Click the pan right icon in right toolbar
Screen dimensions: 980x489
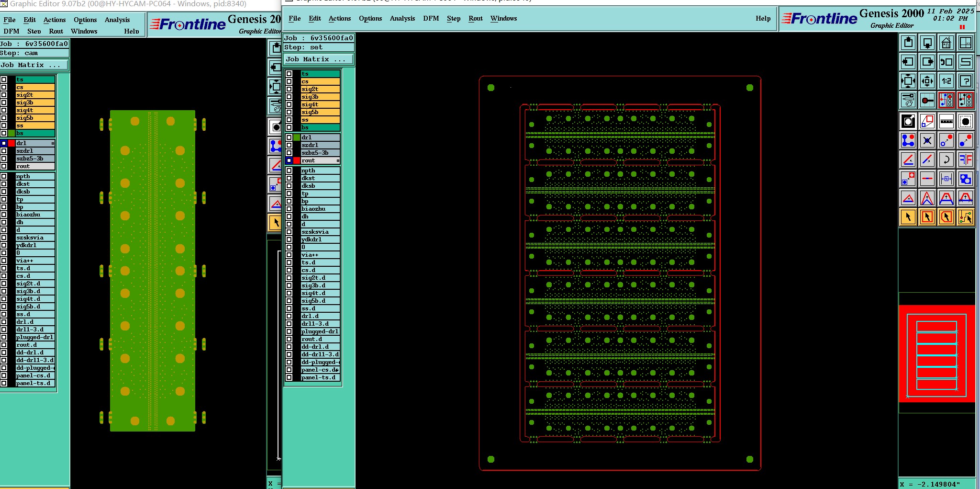point(927,62)
